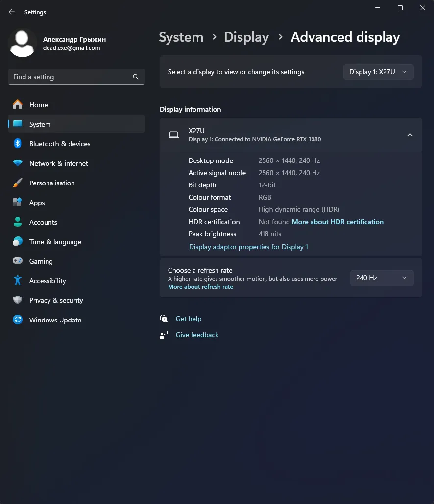
Task: Go to Time & language settings
Action: pyautogui.click(x=55, y=242)
